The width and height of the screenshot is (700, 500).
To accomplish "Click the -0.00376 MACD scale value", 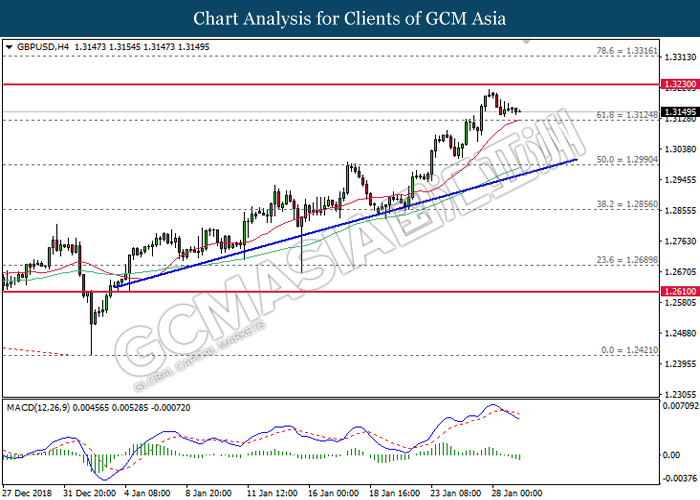I will pos(680,479).
